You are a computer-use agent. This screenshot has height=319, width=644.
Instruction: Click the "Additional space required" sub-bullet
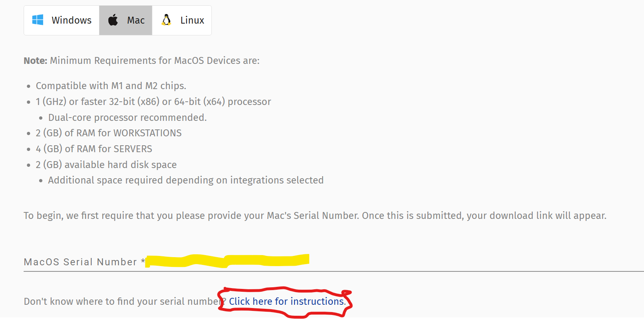tap(186, 180)
